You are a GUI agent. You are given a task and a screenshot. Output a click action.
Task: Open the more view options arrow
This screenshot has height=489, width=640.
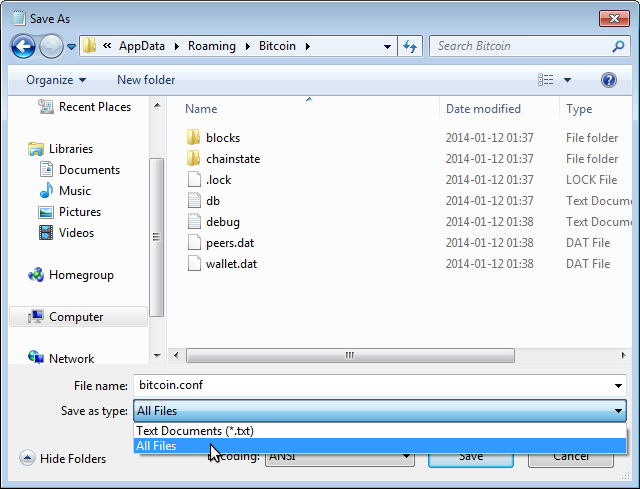coord(567,80)
